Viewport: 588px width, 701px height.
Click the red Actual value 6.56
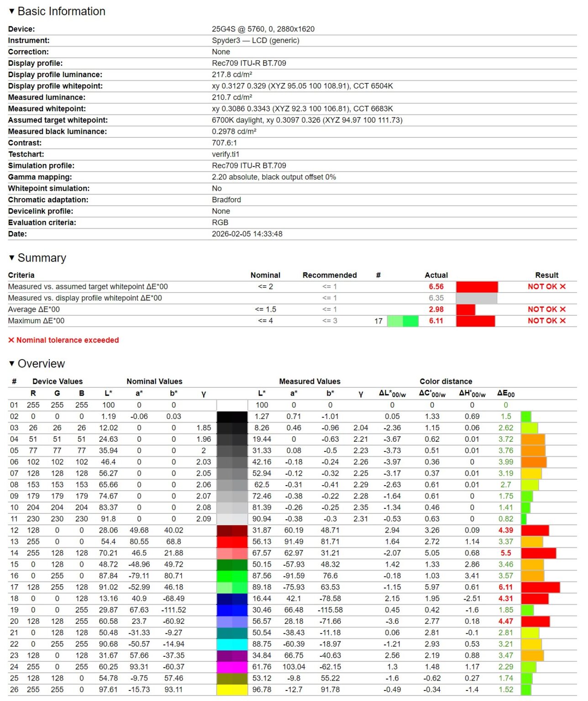[x=436, y=287]
